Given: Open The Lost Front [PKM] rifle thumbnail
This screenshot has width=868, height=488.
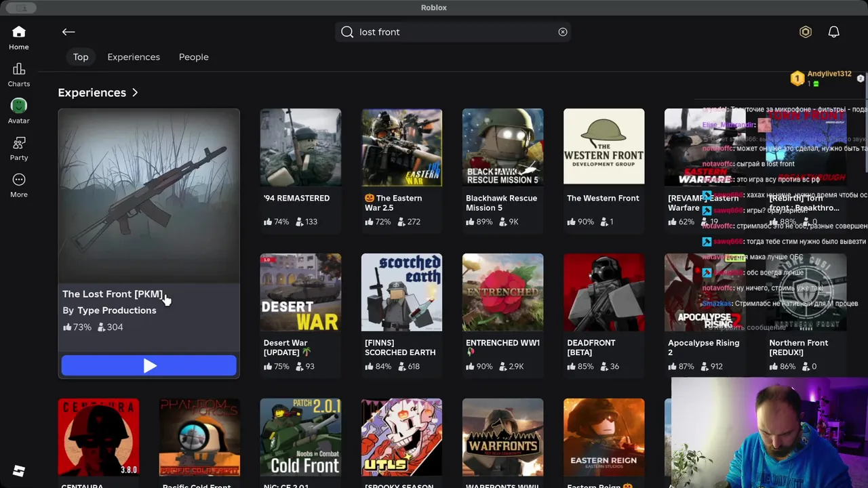Looking at the screenshot, I should point(149,196).
